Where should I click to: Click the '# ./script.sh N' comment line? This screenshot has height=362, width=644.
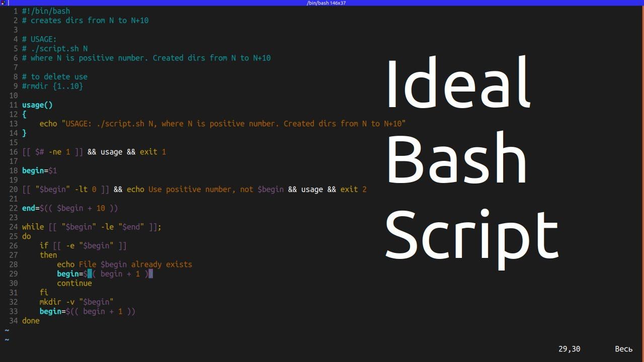(x=55, y=49)
